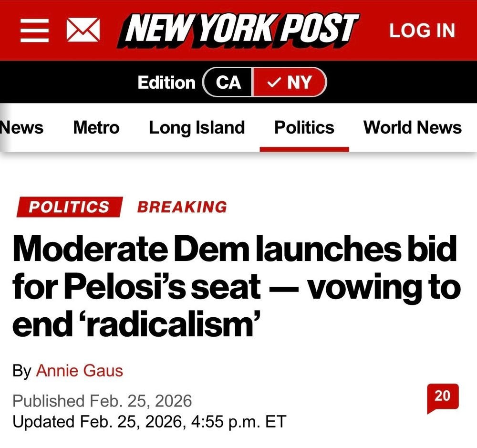Click the email newsletter envelope icon

(x=83, y=31)
